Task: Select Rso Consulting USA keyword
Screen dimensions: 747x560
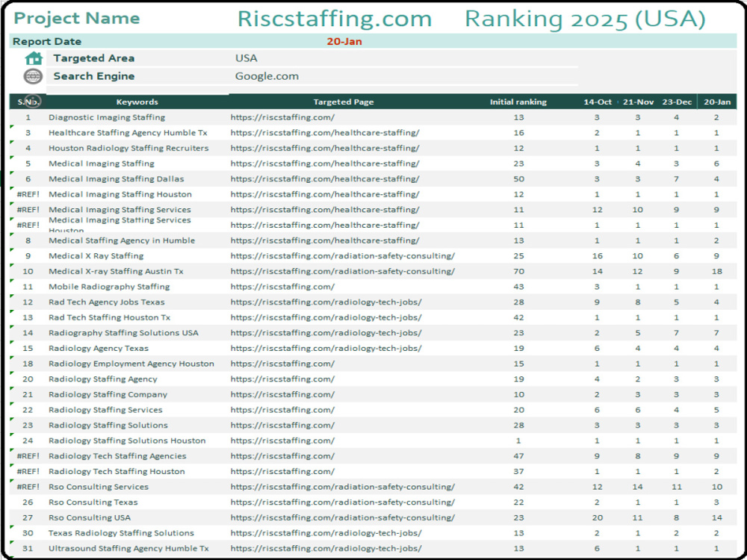Action: 90,517
